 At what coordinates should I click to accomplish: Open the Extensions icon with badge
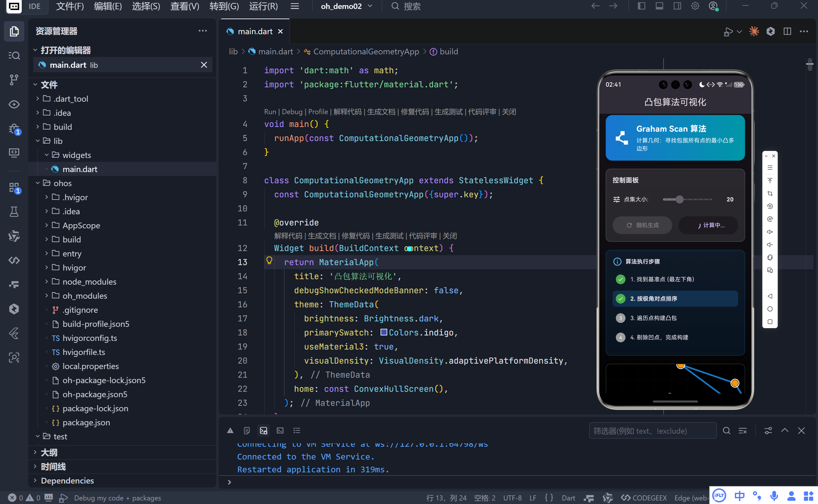click(14, 188)
